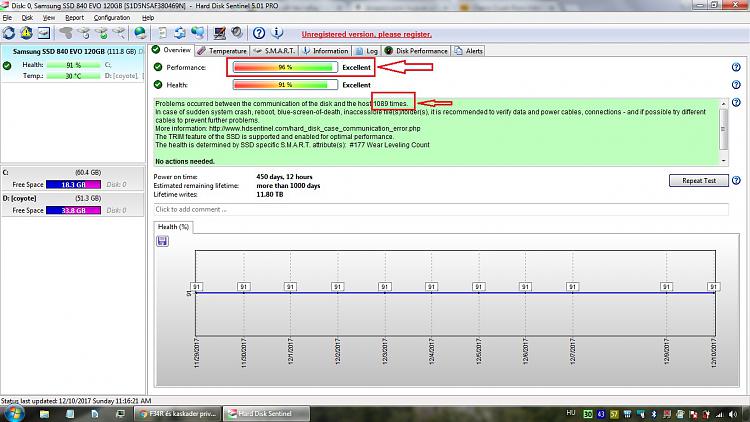Select the Health (%) graph tab
750x422 pixels.
[173, 227]
